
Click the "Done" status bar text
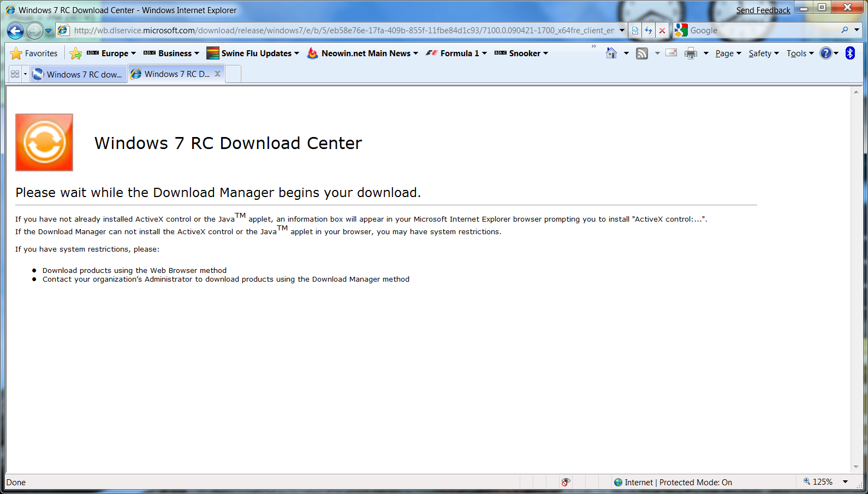16,483
